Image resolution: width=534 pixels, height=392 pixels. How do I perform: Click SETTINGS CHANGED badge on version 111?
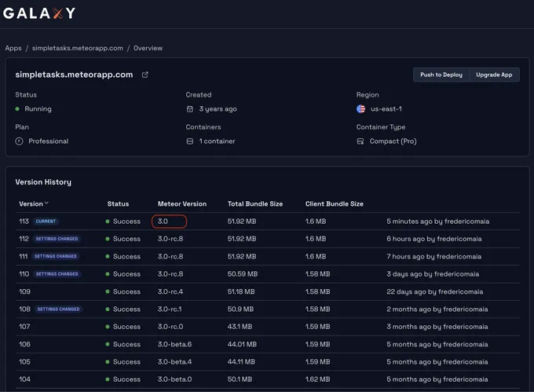point(56,256)
